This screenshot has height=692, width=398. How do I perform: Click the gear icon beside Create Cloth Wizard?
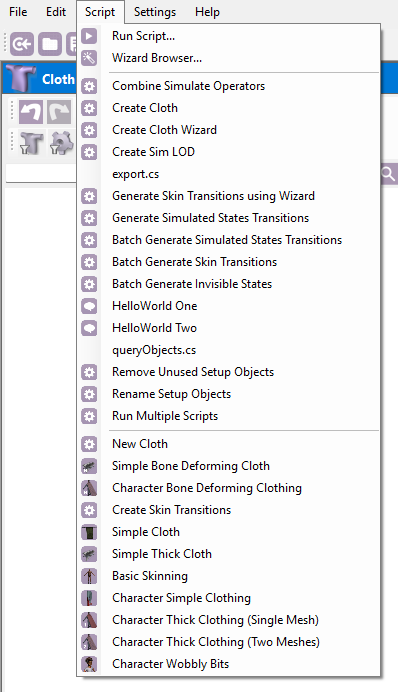click(89, 130)
